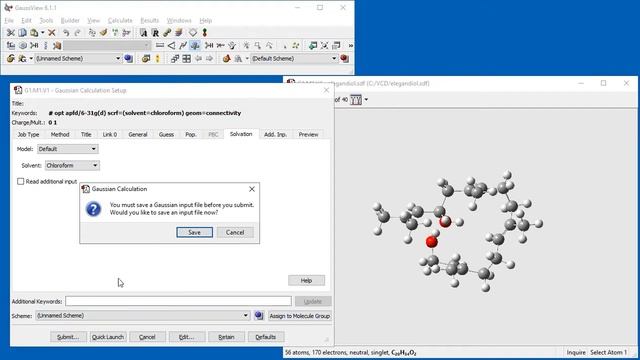Image resolution: width=640 pixels, height=360 pixels.
Task: Click the Clean structure broom icon
Action: point(104,33)
